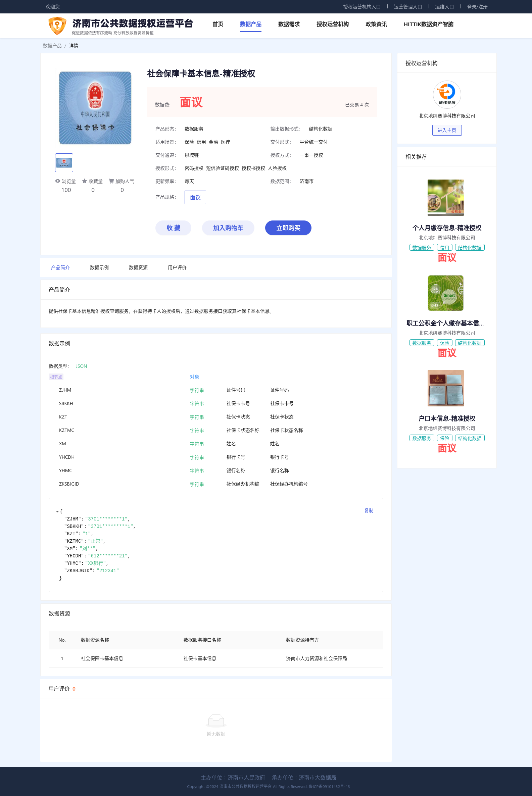Click the 信用 tag on 个人月缴存信息 card
This screenshot has width=532, height=796.
(x=444, y=248)
